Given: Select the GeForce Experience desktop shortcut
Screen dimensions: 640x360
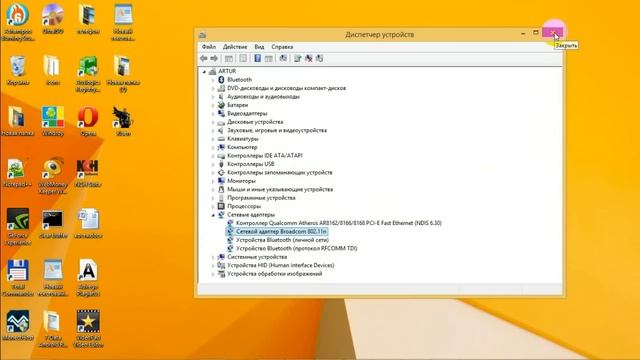Looking at the screenshot, I should 18,227.
